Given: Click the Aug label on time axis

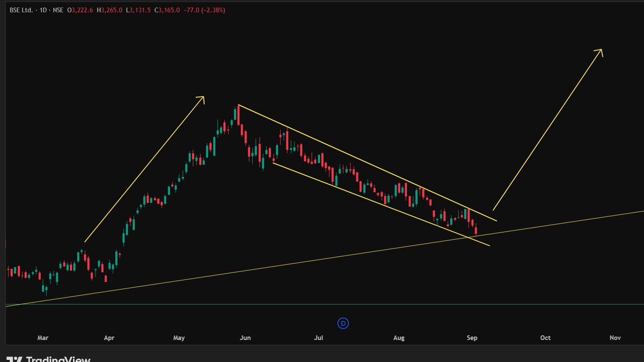Looking at the screenshot, I should click(399, 338).
